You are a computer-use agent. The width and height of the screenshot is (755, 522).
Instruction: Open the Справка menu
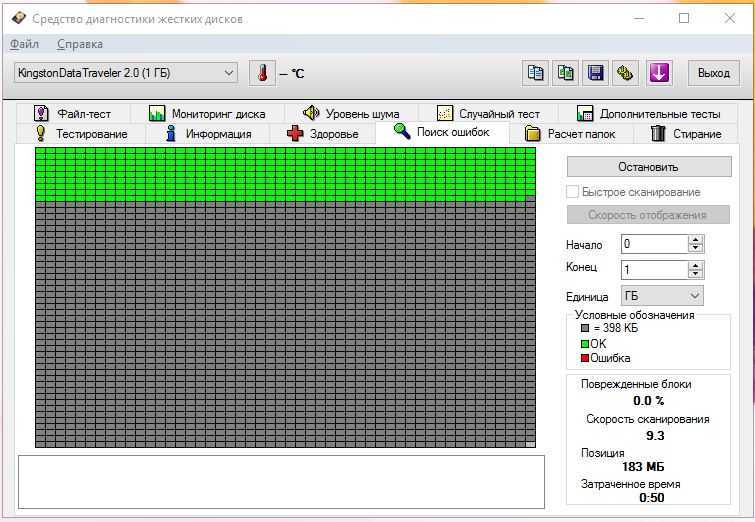79,44
